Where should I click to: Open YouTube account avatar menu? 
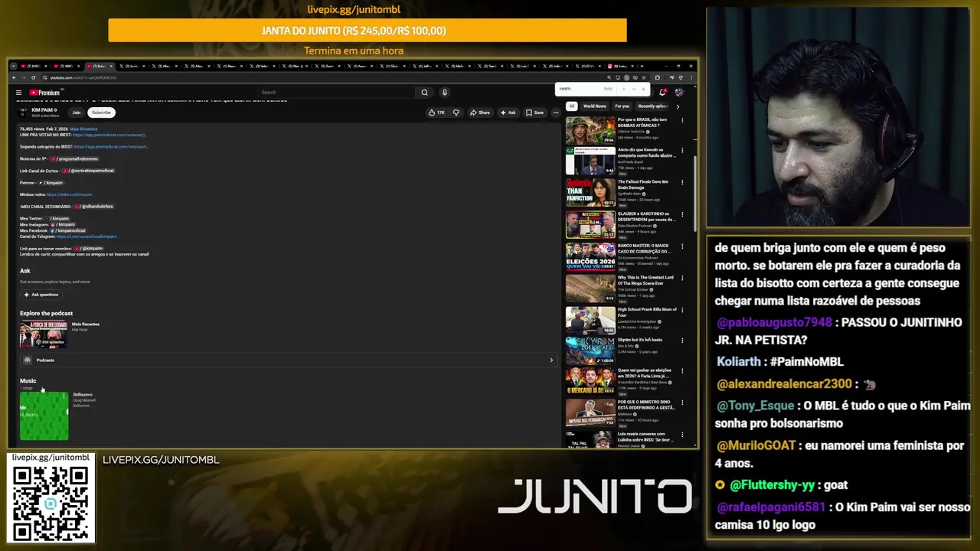[x=679, y=93]
